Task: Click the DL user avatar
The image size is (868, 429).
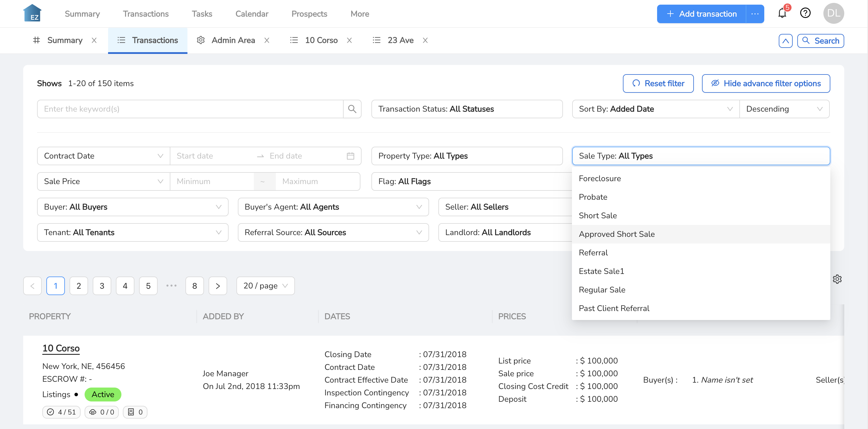Action: (x=833, y=14)
